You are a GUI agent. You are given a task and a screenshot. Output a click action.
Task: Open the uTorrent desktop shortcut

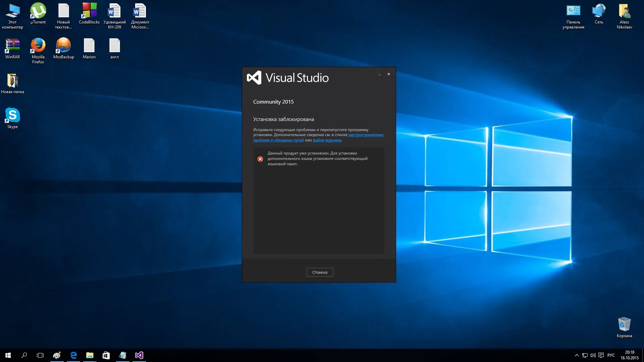point(38,13)
